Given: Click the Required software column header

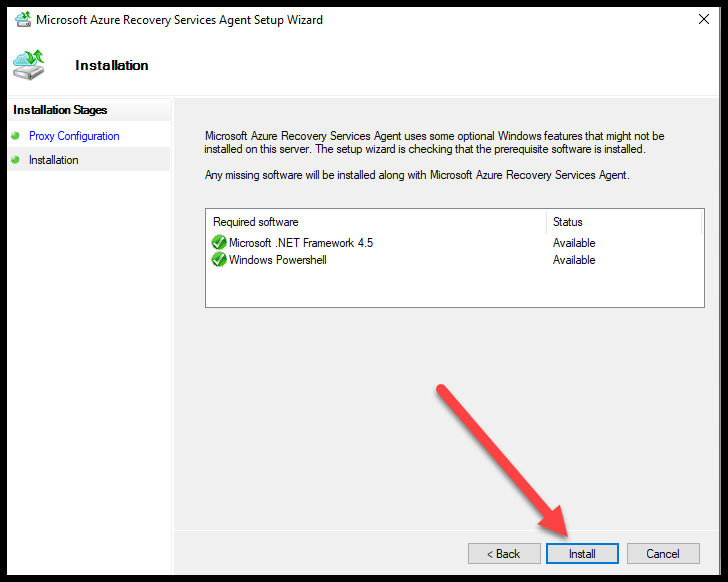Looking at the screenshot, I should point(376,222).
